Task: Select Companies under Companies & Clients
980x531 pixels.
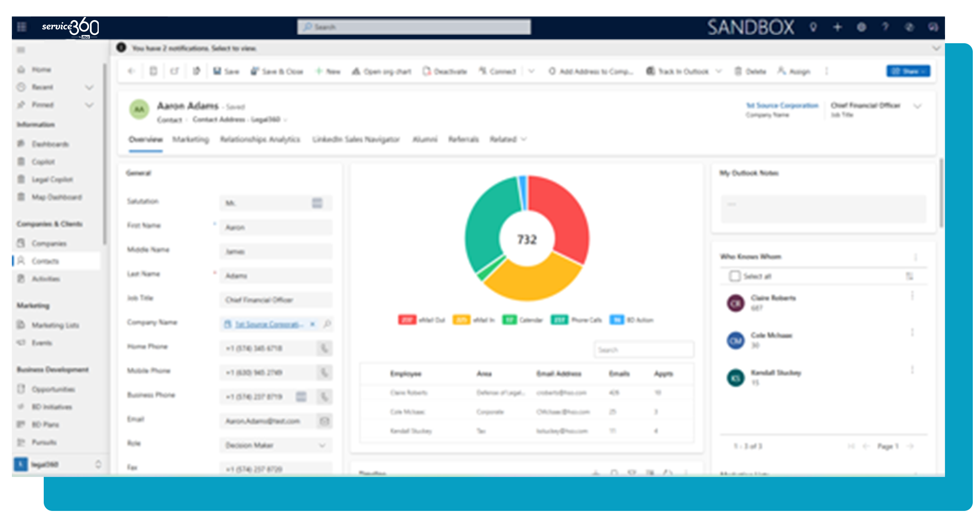Action: pos(49,243)
